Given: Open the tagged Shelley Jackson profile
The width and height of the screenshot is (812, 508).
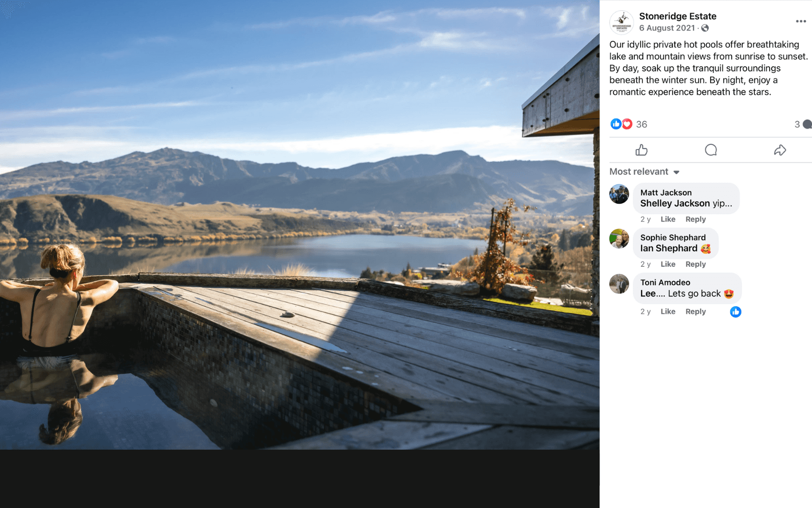Looking at the screenshot, I should tap(675, 203).
